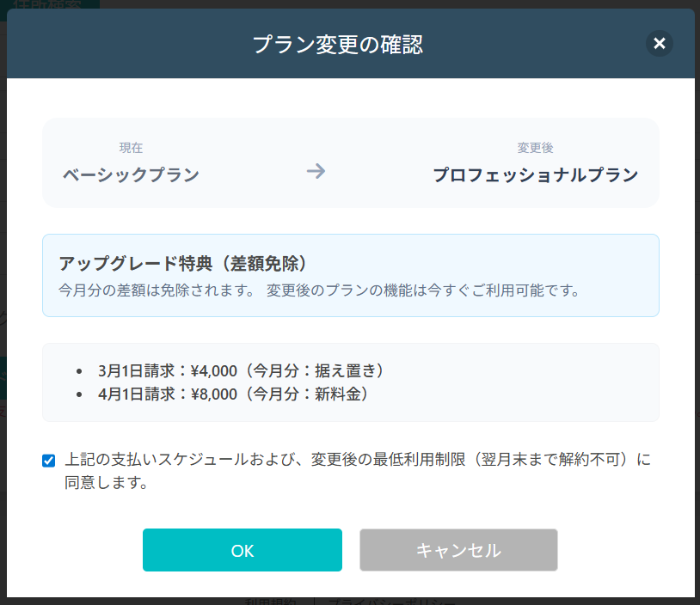
Task: Click the 4月1日請求：¥8,000 billing line
Action: click(233, 394)
